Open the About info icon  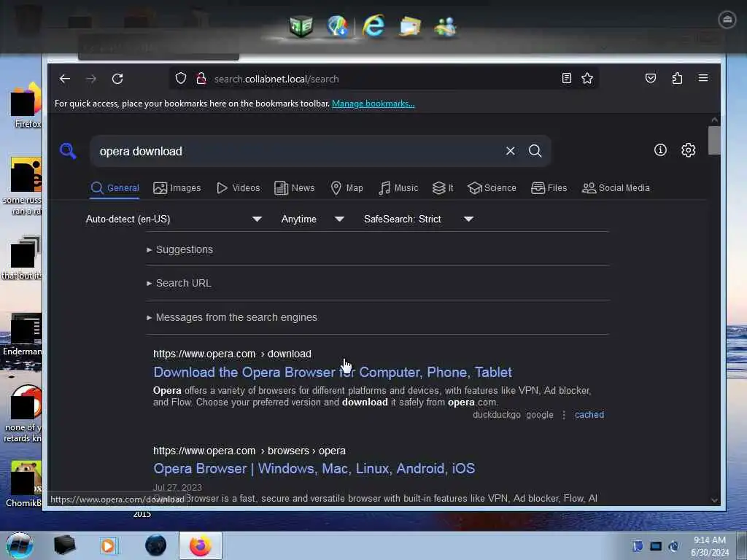tap(660, 150)
